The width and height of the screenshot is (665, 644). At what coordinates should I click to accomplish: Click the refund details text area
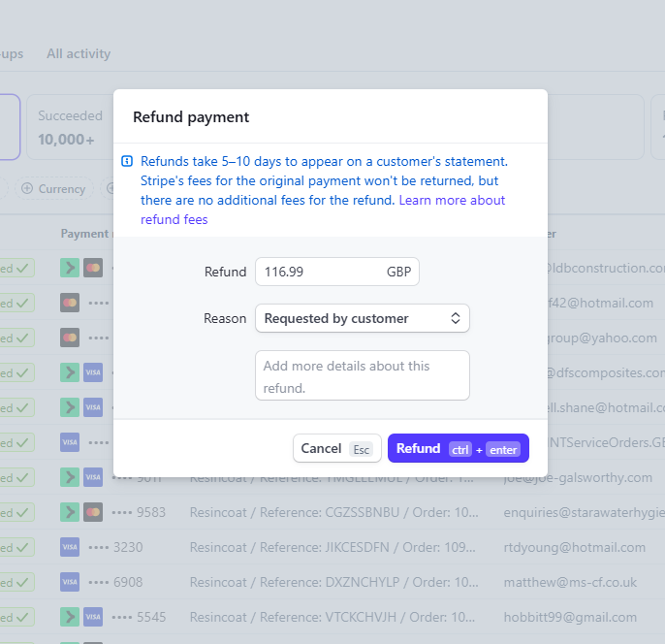tap(363, 375)
